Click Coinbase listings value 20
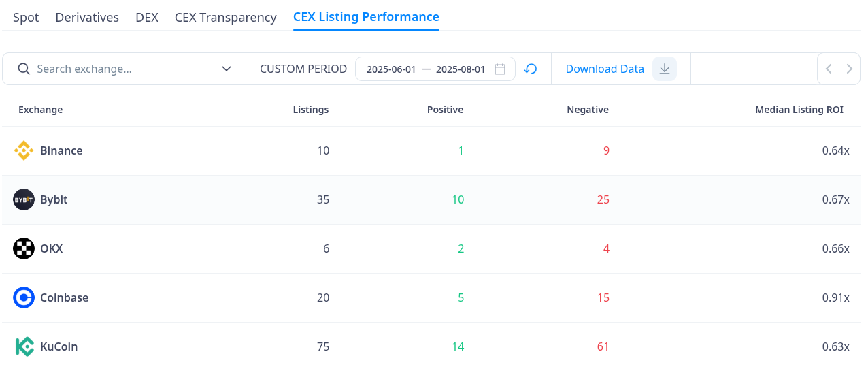Viewport: 868px width, 371px height. [323, 297]
